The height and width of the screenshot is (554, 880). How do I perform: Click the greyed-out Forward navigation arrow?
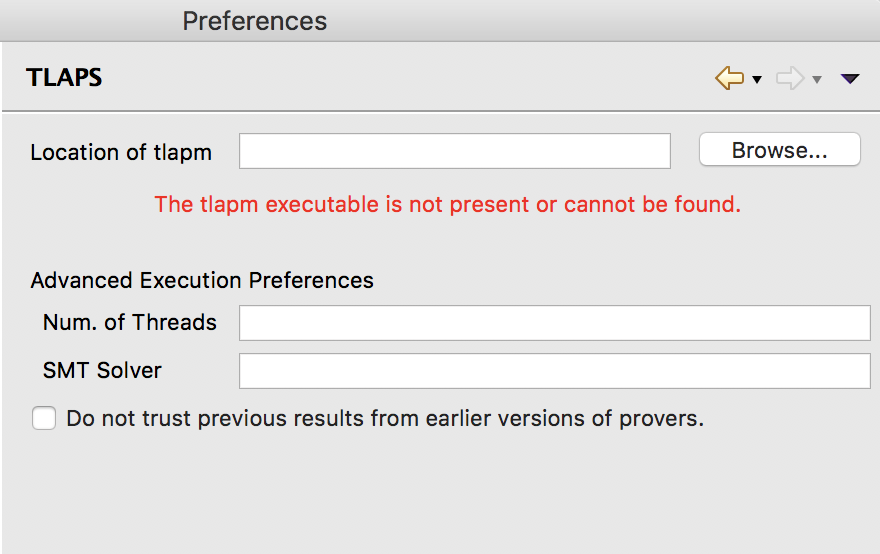790,78
